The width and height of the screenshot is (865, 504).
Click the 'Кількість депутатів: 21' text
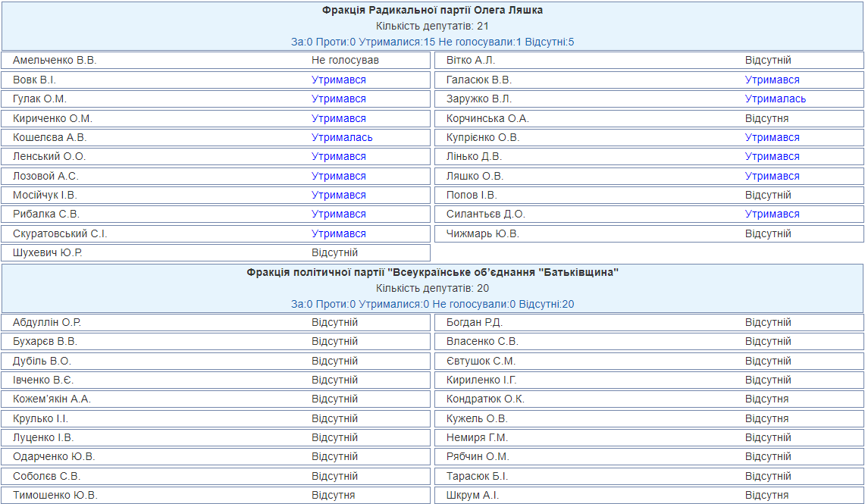(x=432, y=27)
